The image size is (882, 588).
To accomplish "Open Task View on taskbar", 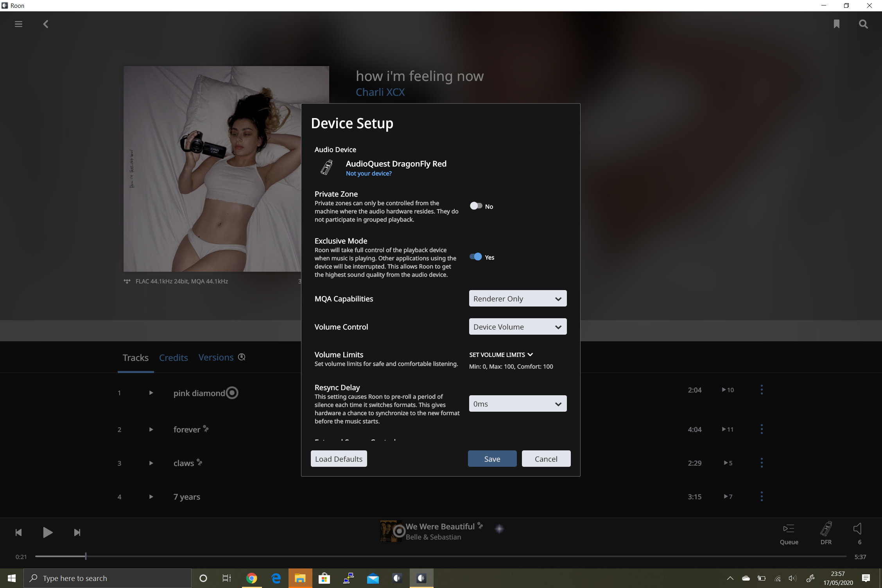I will [227, 578].
